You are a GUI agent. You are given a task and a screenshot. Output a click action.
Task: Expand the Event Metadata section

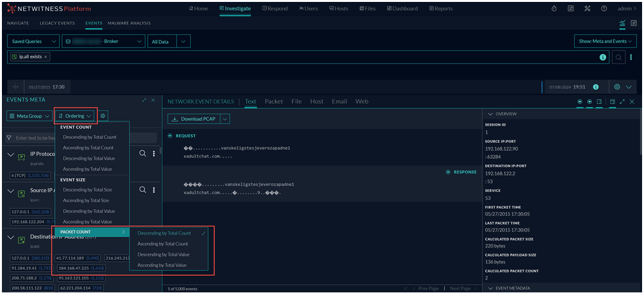pos(490,288)
